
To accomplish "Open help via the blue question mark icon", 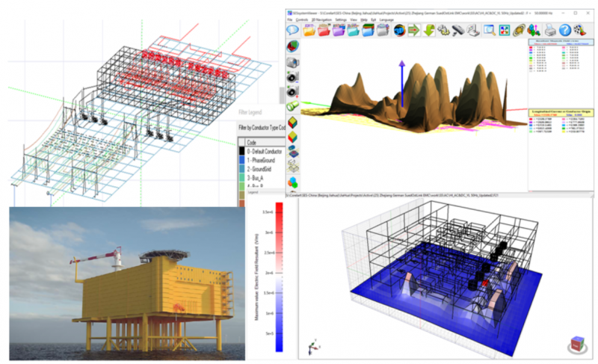I will coord(563,31).
